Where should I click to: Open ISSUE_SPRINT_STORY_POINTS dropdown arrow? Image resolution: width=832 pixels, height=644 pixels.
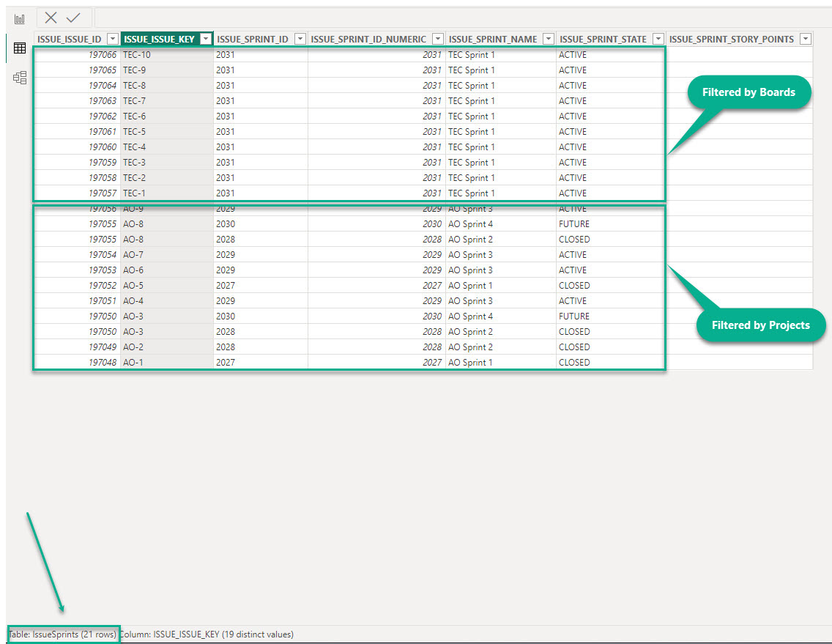(x=806, y=40)
